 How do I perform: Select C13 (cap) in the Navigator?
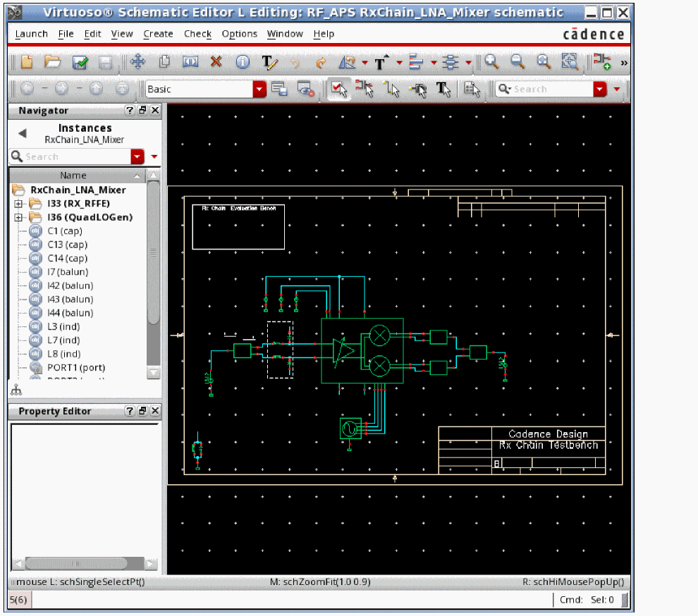[x=67, y=245]
